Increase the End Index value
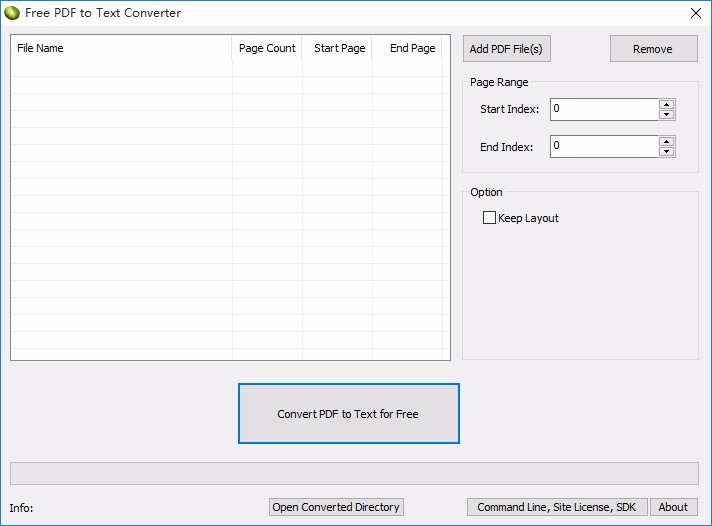 (x=667, y=141)
